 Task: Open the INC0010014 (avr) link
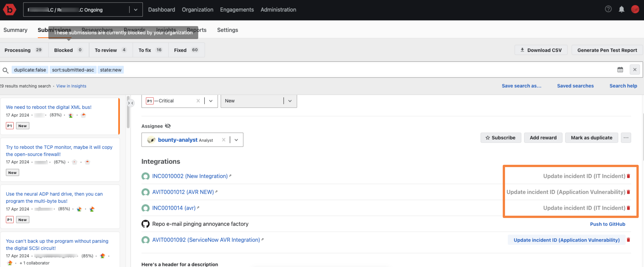(174, 208)
